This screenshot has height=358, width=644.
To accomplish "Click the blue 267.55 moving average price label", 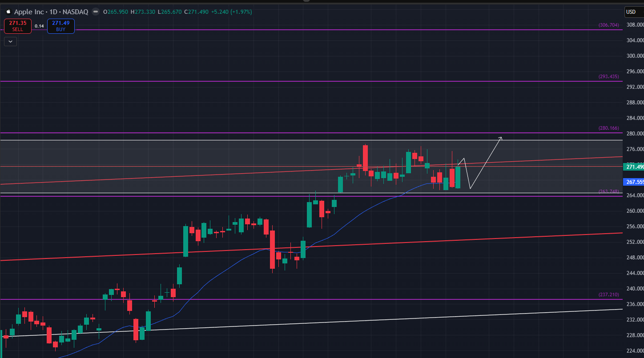I will [633, 182].
